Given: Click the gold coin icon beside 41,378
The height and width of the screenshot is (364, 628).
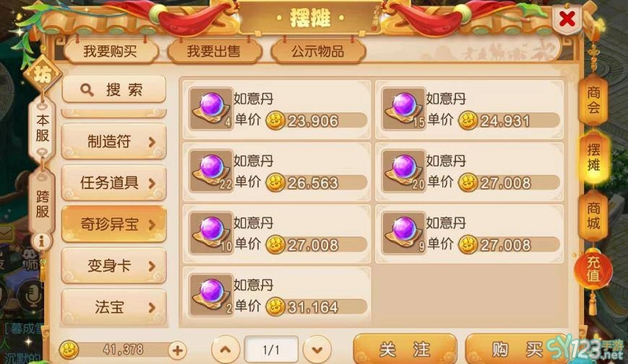Looking at the screenshot, I should 69,350.
